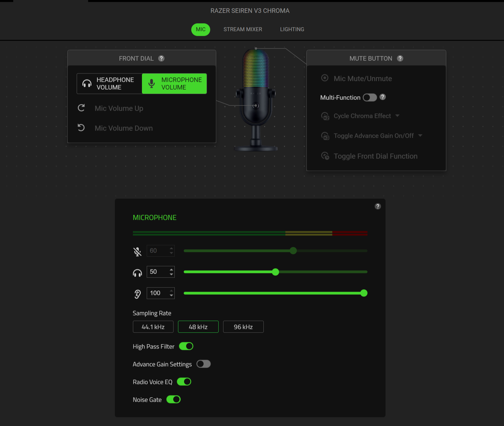The image size is (504, 426).
Task: Enable Advance Gain Settings toggle
Action: (204, 364)
